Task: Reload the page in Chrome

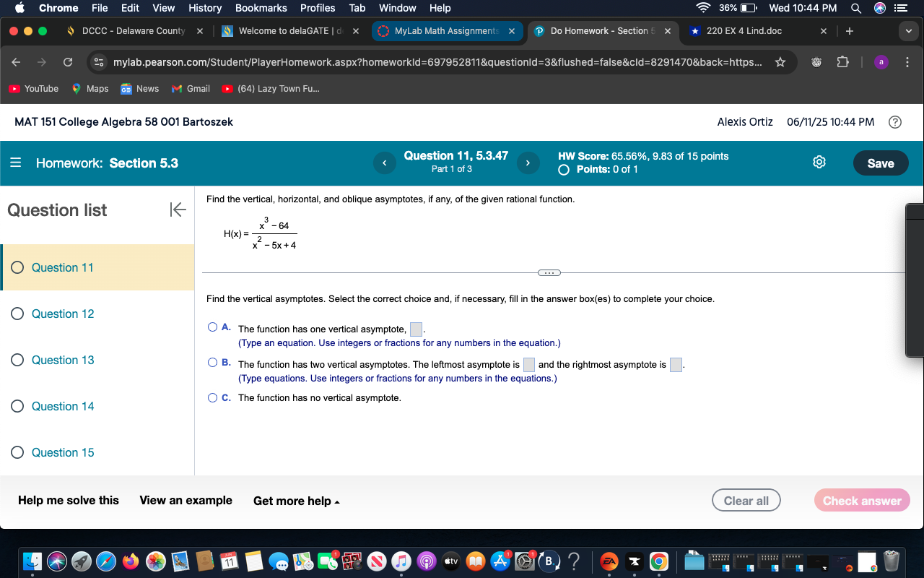Action: point(67,62)
